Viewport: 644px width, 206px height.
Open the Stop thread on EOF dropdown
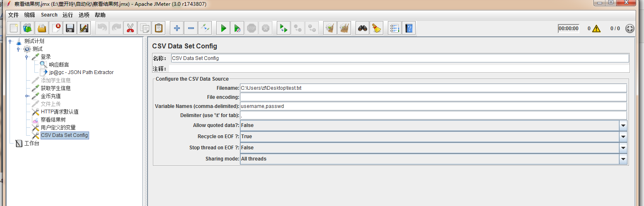coord(623,148)
